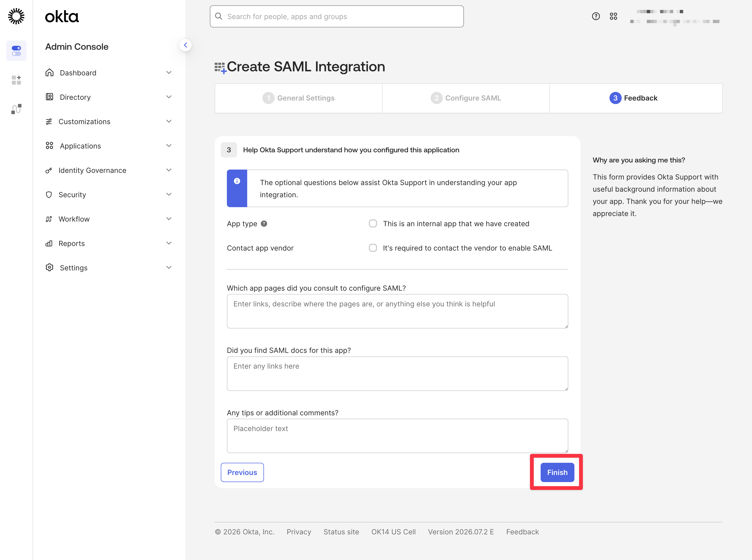Expand the Directory menu chevron
Image resolution: width=752 pixels, height=560 pixels.
169,97
